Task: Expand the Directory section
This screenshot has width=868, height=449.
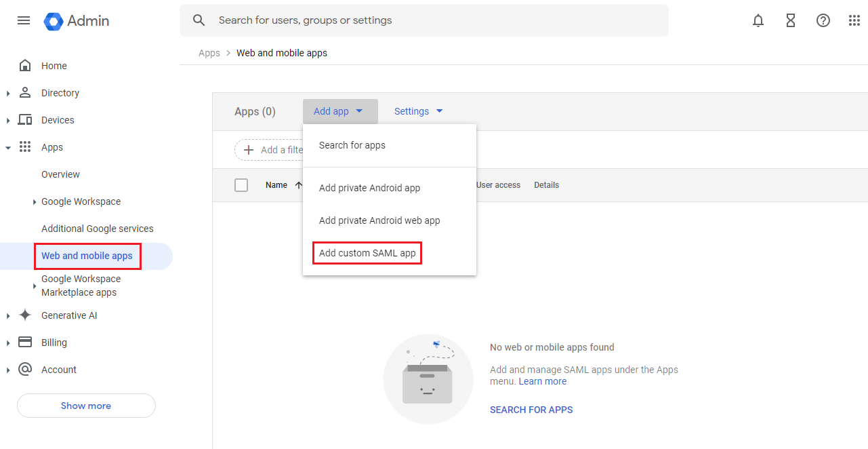Action: [8, 94]
